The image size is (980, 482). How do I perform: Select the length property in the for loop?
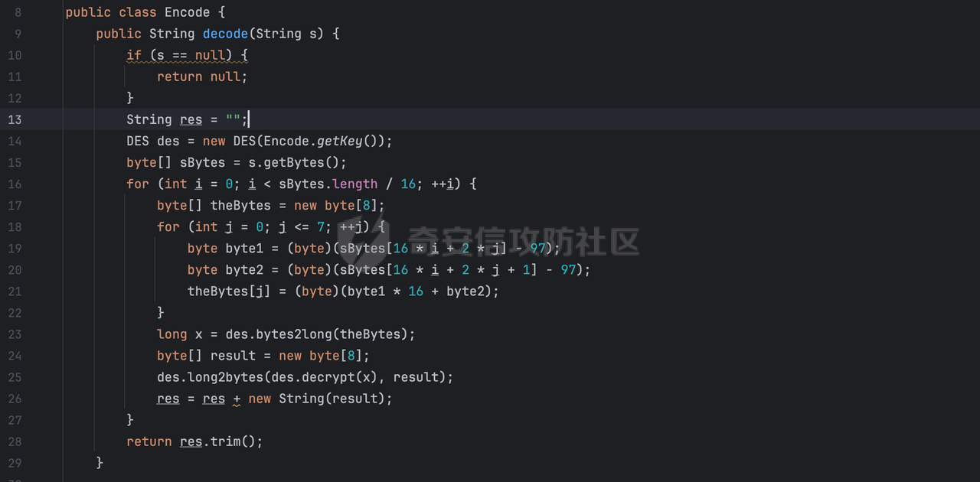(354, 184)
